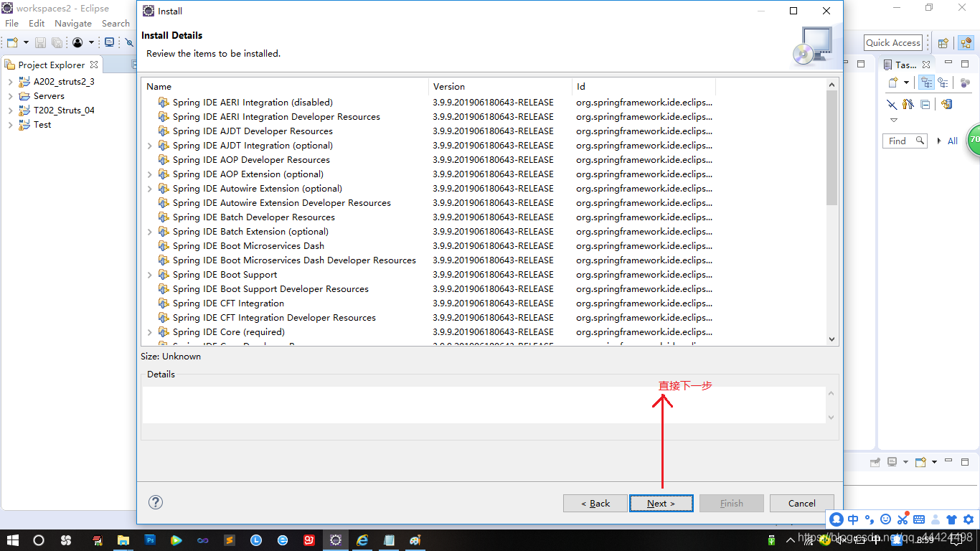Expand Spring IDE Batch Extension (optional)

[150, 232]
